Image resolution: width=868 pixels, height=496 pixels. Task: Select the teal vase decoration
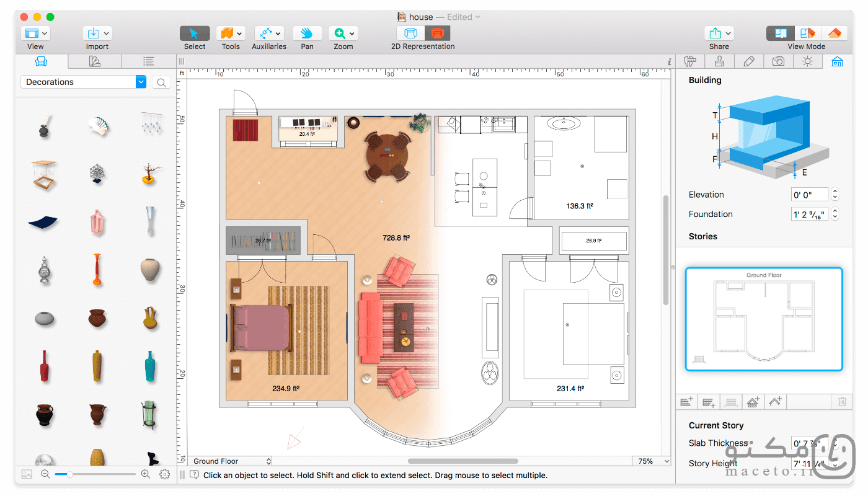pos(150,366)
